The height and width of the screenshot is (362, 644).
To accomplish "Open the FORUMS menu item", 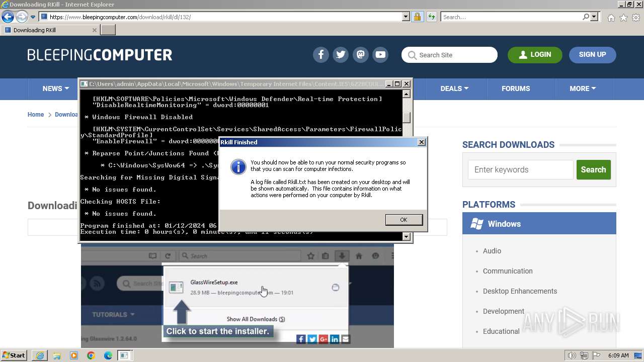I will [516, 88].
